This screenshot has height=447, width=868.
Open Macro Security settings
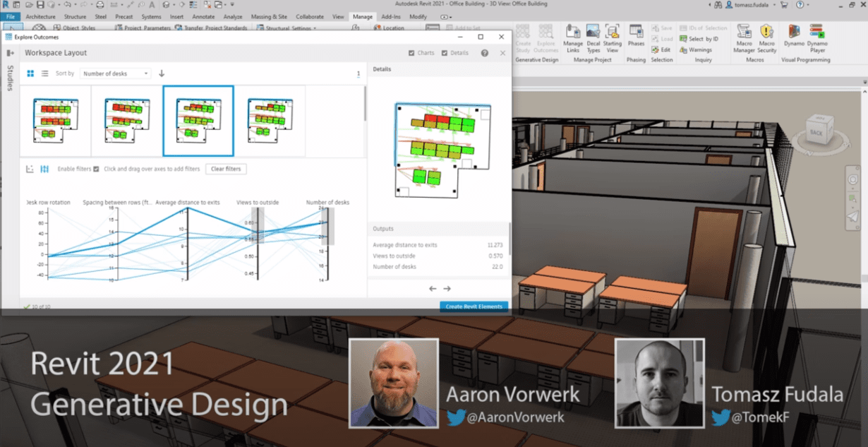(x=766, y=38)
